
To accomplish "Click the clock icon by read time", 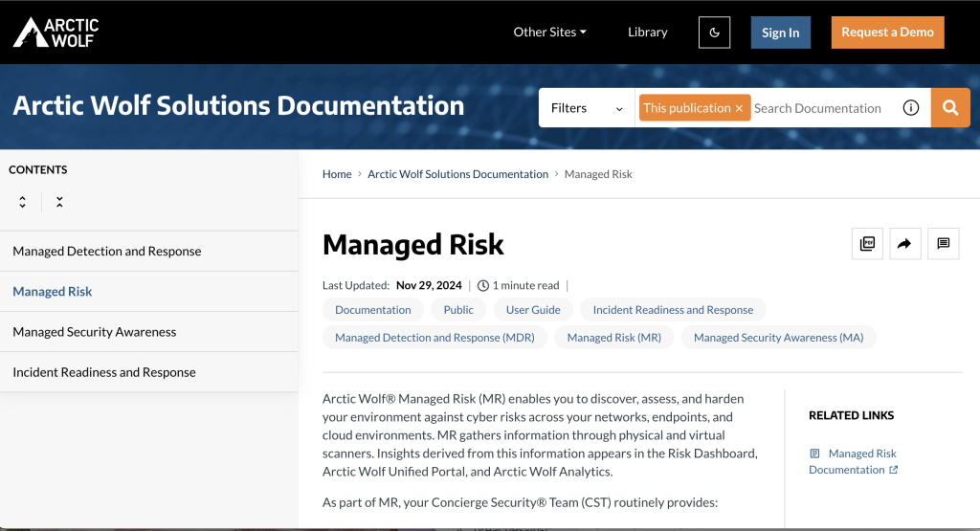I will (x=483, y=285).
